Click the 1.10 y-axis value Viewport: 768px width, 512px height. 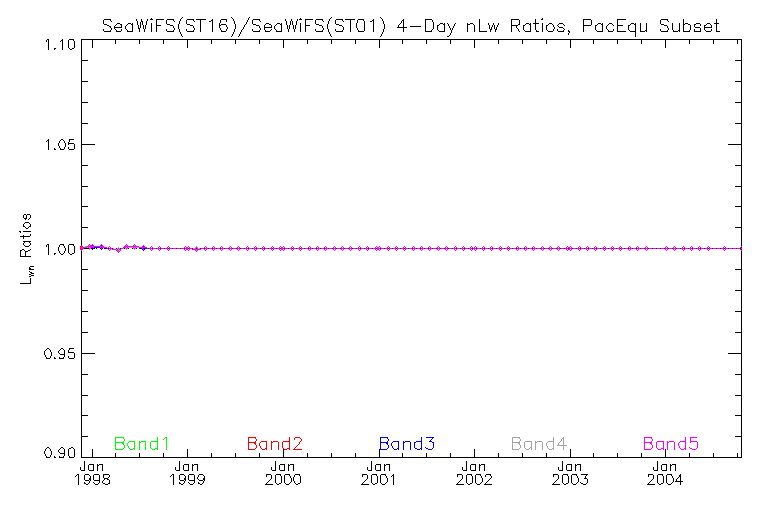60,45
